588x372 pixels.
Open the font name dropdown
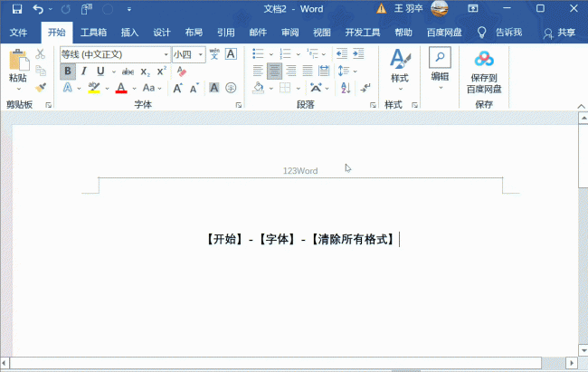click(166, 55)
